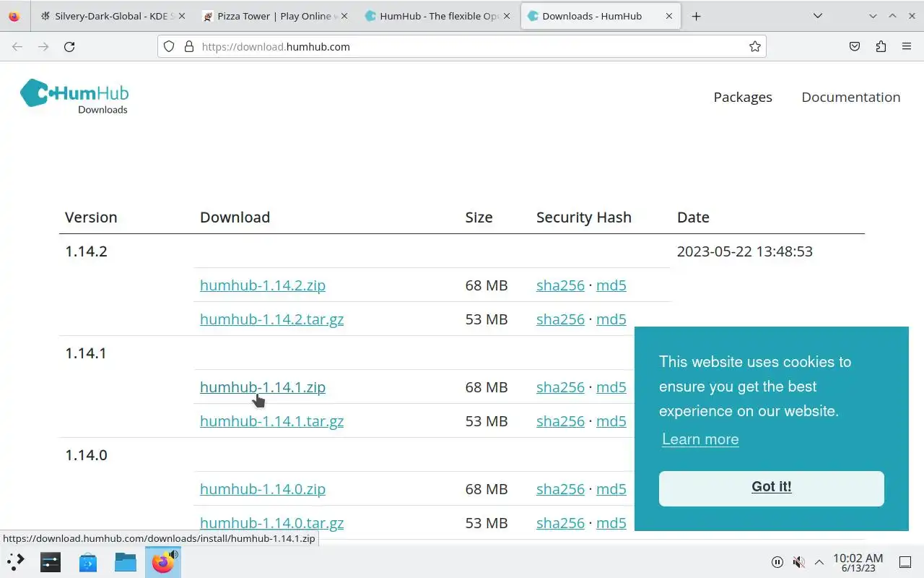Click the muted volume tray icon

798,562
